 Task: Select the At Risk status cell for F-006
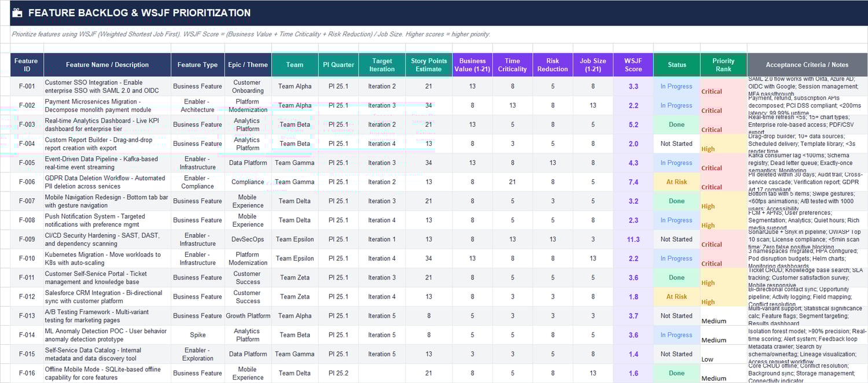coord(676,182)
